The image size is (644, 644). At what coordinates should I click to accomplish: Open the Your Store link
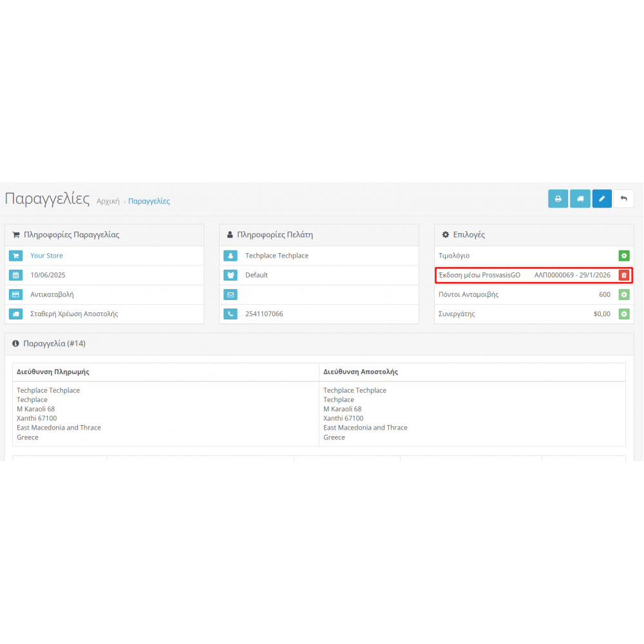(46, 256)
